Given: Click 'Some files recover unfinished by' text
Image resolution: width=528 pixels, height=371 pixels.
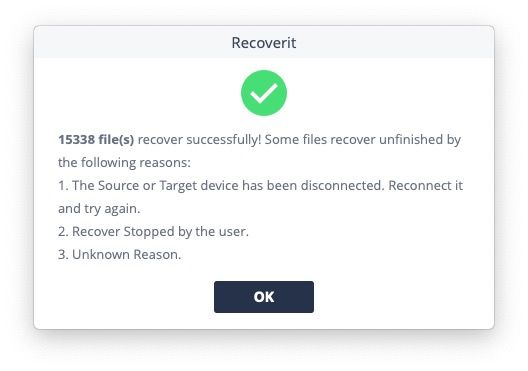Looking at the screenshot, I should [363, 139].
